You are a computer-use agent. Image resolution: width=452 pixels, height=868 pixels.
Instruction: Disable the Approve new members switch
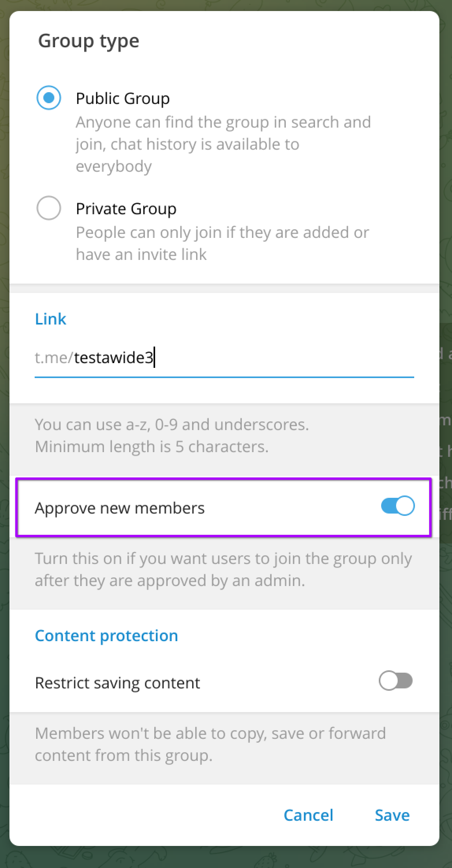point(397,506)
